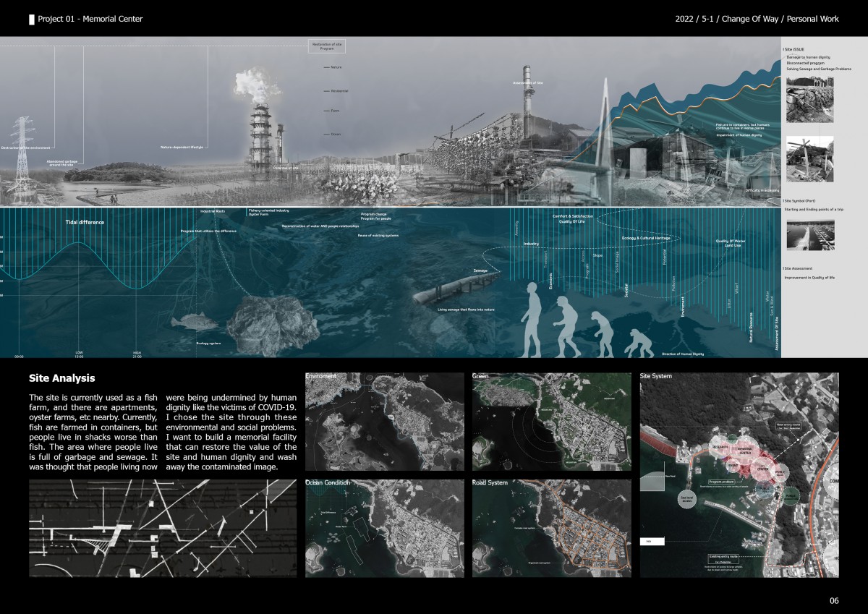
Task: Click the 'LOW 15:00' tide time marker
Action: 79,354
